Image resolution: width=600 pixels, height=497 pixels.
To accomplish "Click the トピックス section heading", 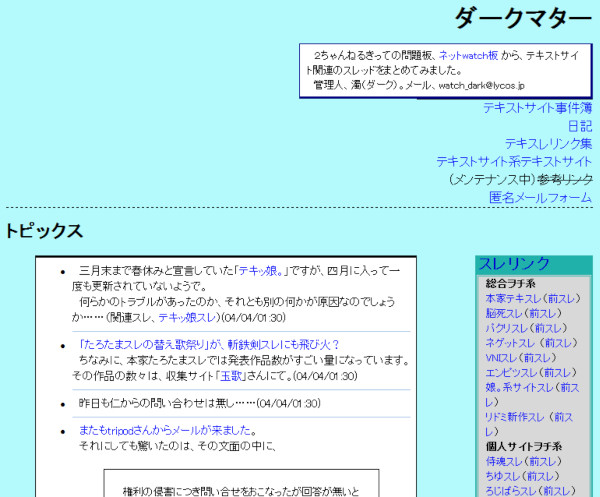I will pos(44,231).
